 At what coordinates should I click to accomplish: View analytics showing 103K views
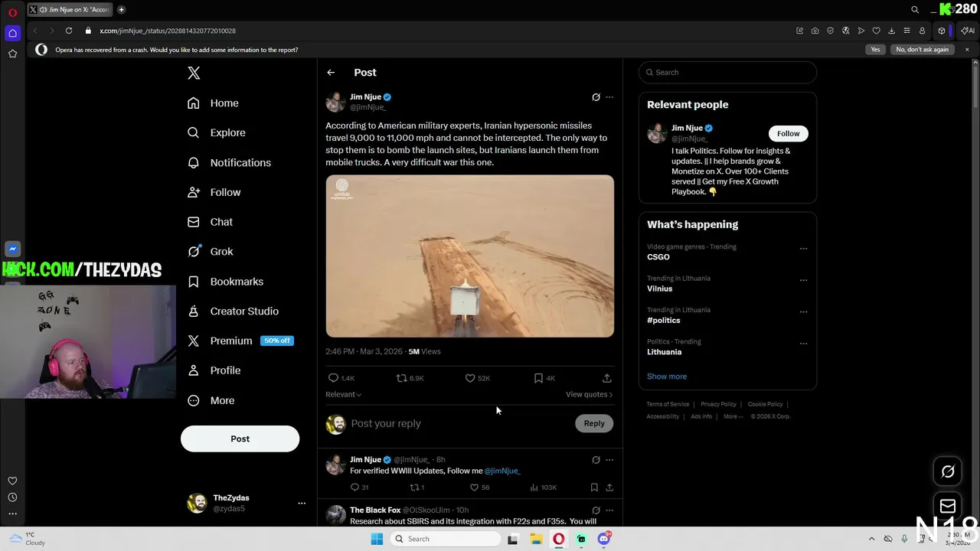pos(543,487)
